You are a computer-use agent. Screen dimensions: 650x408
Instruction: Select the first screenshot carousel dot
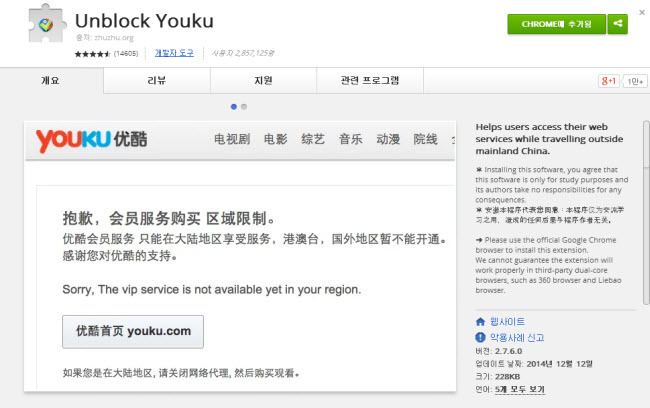(234, 105)
